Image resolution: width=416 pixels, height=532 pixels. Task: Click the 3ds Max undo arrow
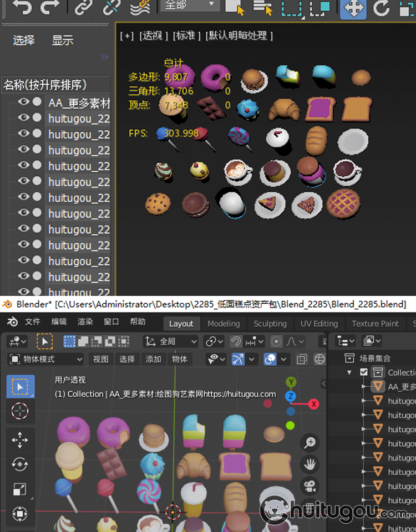[x=22, y=7]
